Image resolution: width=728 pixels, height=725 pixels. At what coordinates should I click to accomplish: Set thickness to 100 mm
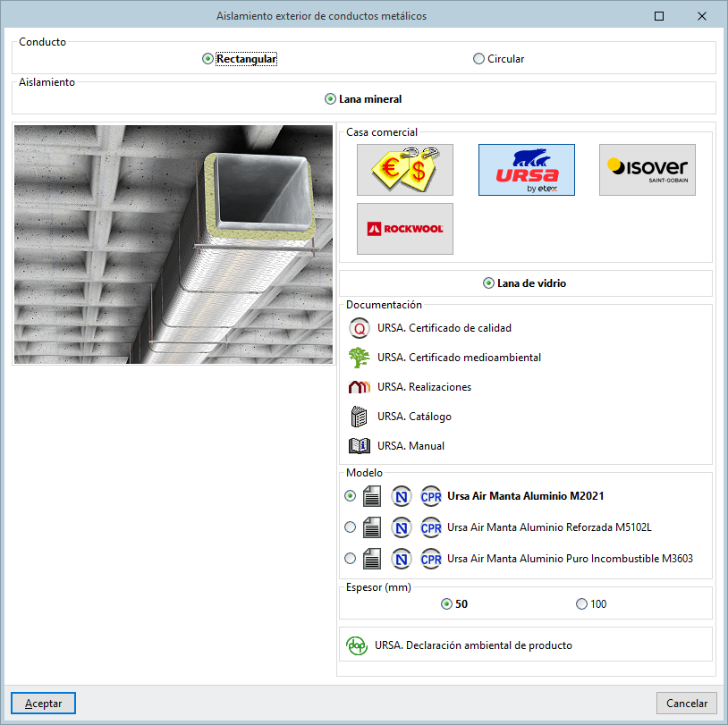[591, 603]
